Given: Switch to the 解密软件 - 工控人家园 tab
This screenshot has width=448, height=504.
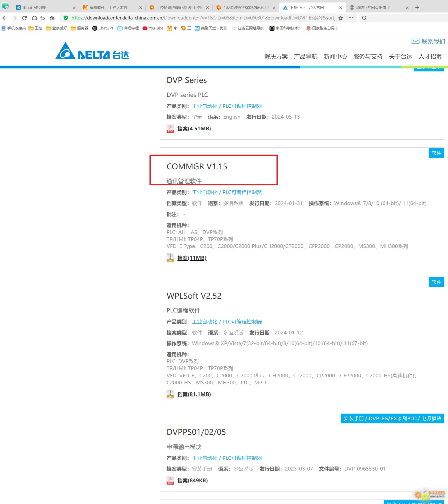Looking at the screenshot, I should click(112, 8).
